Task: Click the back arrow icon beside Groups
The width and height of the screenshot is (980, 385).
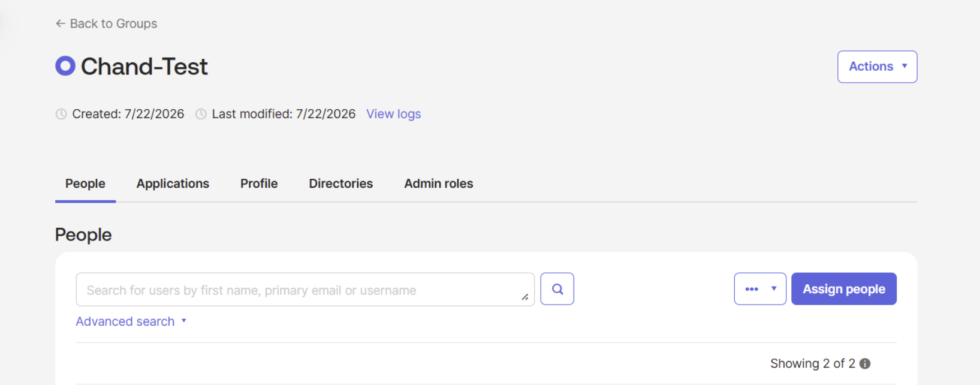Action: click(x=61, y=23)
